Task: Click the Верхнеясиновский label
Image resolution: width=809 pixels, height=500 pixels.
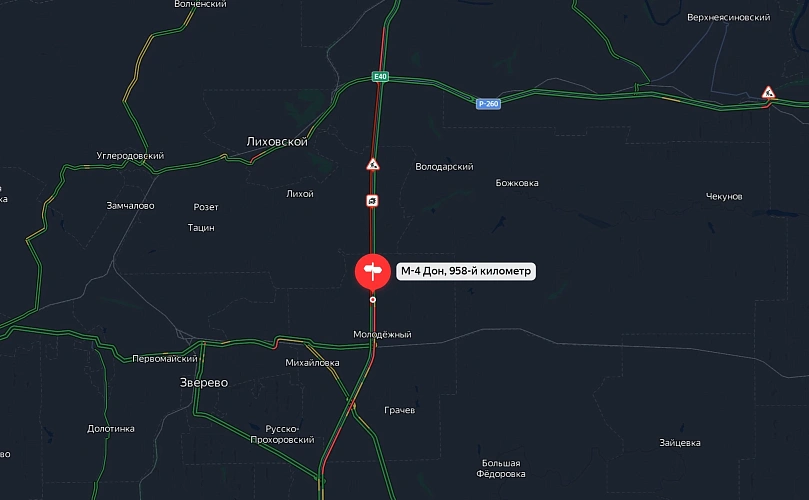Action: pos(729,18)
